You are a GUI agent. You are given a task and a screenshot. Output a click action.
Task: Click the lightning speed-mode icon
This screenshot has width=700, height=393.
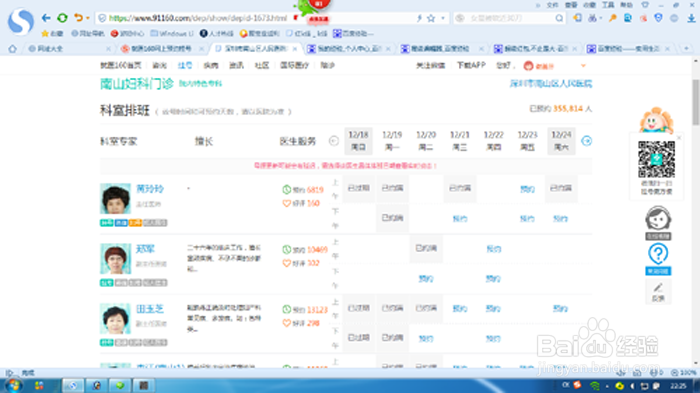[x=419, y=18]
